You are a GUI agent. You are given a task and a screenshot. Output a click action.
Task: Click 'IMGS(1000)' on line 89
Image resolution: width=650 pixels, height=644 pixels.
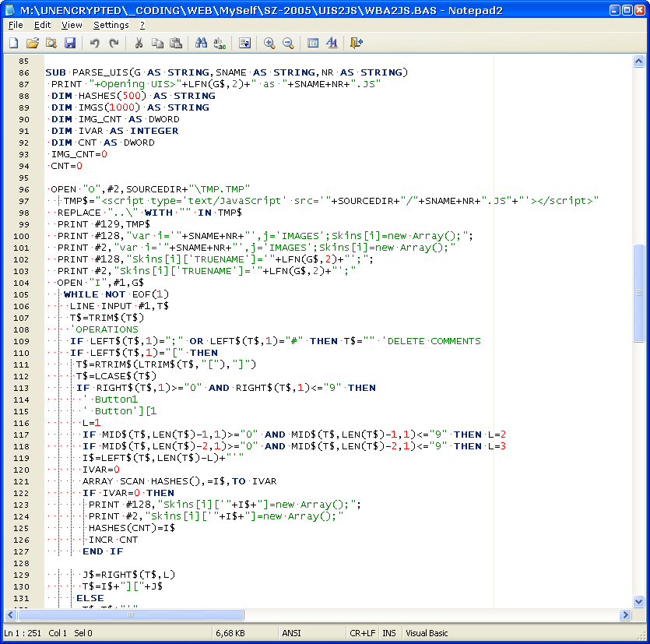(x=110, y=107)
